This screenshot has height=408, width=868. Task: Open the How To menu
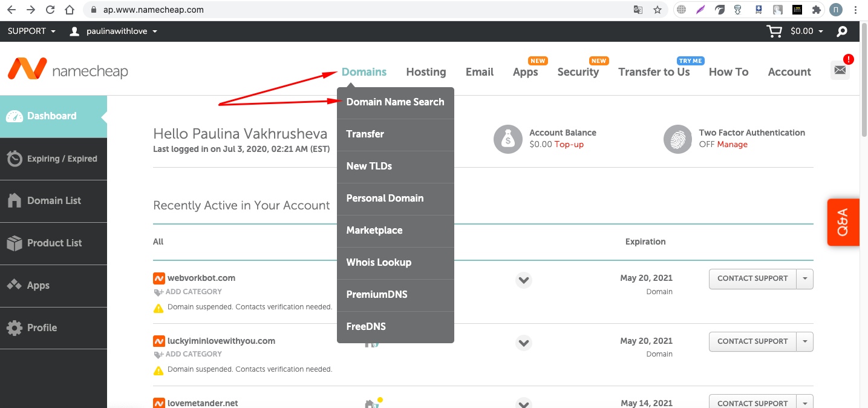pyautogui.click(x=728, y=72)
